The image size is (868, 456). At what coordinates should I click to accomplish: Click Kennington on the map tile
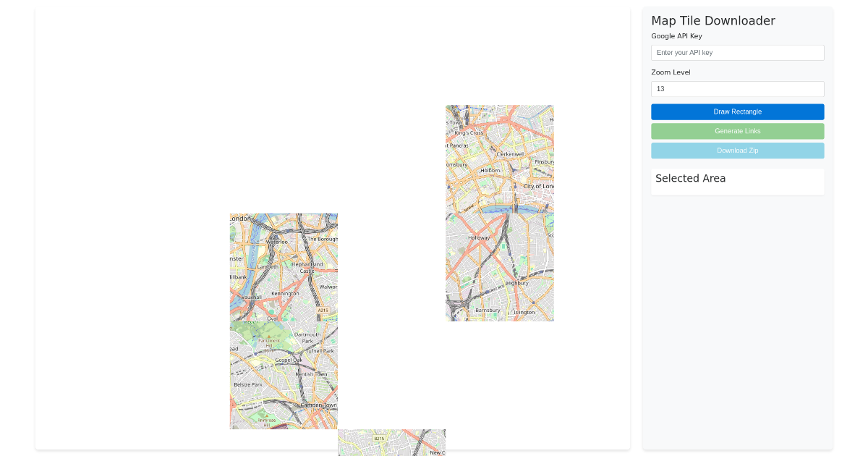(x=285, y=294)
